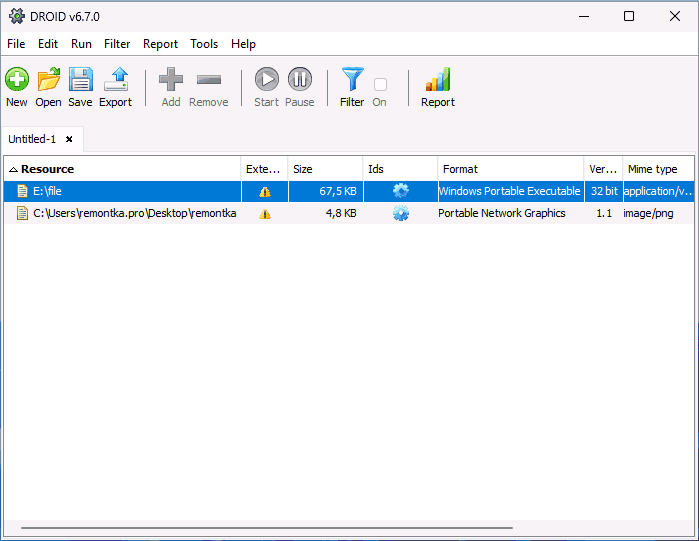Screen dimensions: 699x541
Task: Open the File menu
Action: point(16,44)
